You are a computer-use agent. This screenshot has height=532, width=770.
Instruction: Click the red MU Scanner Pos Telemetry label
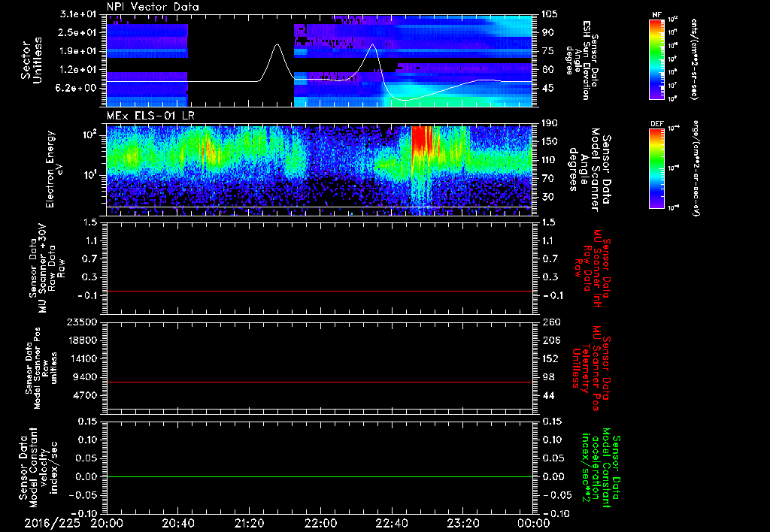pyautogui.click(x=592, y=368)
